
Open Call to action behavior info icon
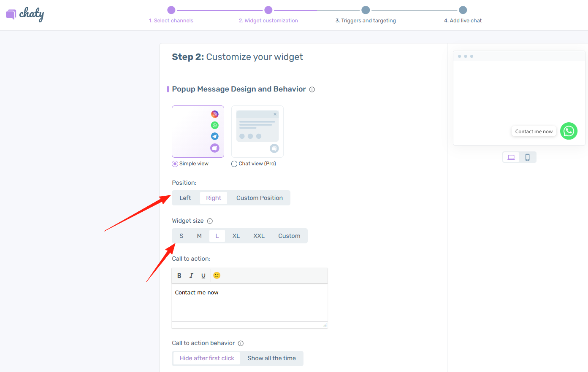[x=241, y=343]
